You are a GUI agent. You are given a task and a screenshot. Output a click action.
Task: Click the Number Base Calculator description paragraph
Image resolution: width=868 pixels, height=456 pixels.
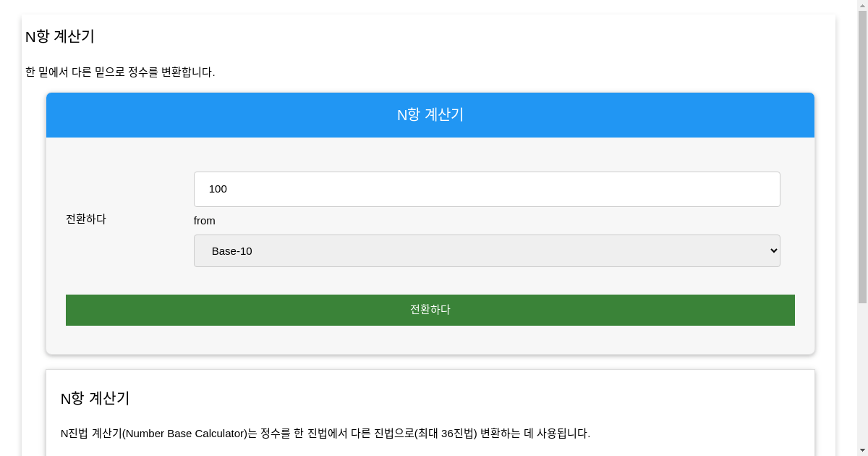325,433
